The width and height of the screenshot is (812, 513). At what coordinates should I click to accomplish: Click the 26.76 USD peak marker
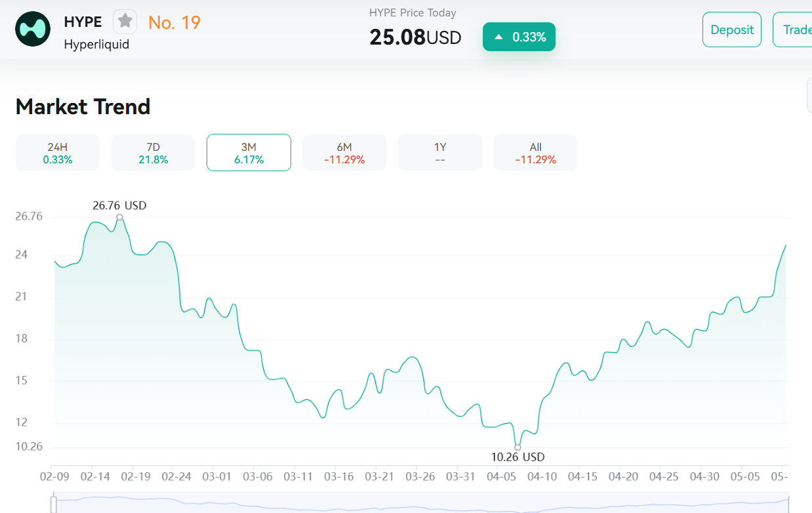[119, 217]
